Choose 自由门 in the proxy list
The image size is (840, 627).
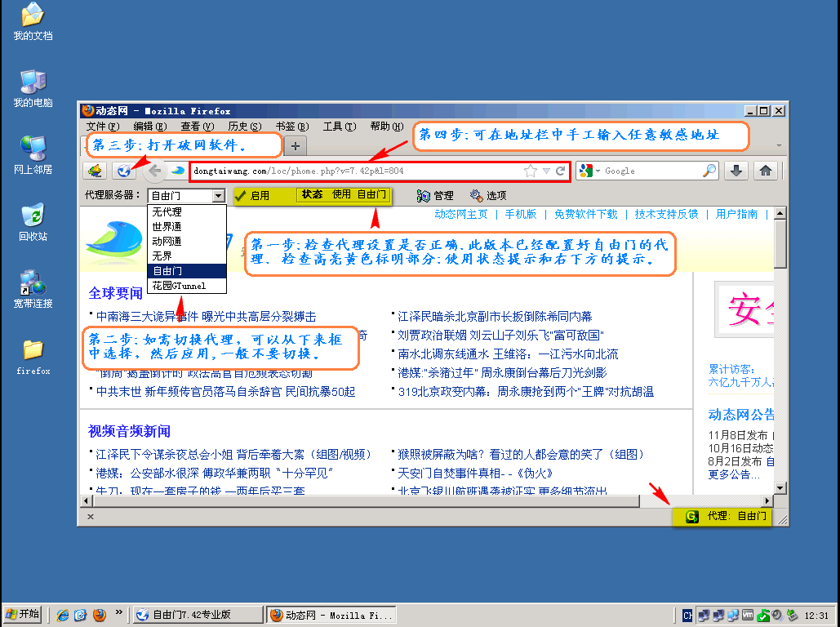pyautogui.click(x=187, y=270)
